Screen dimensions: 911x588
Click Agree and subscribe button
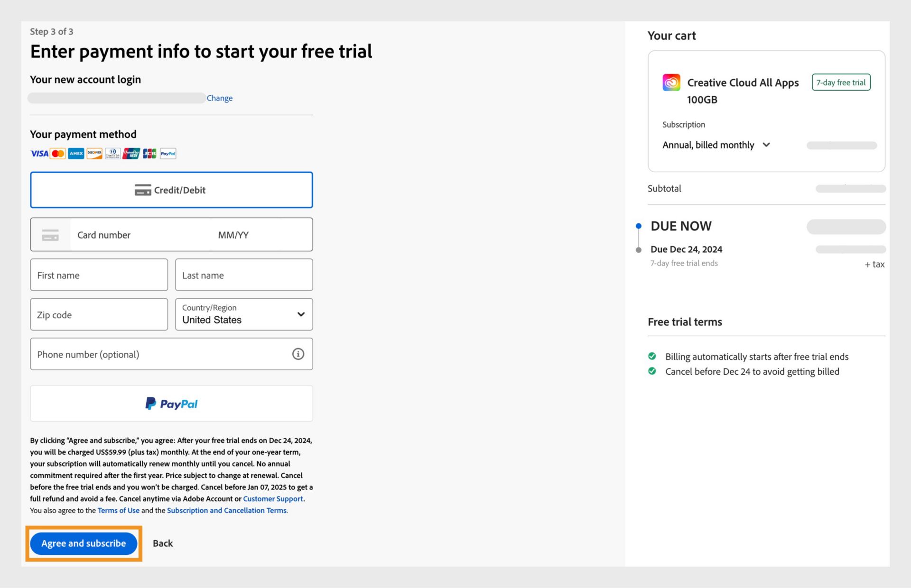84,543
